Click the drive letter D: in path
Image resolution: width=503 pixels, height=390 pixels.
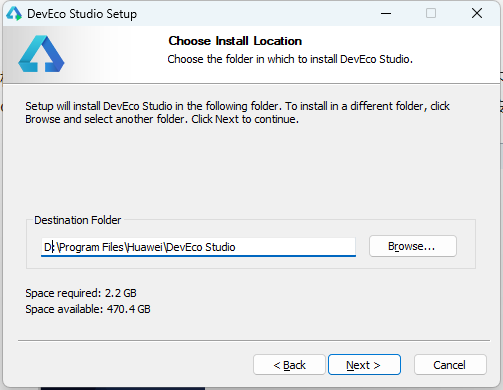49,247
